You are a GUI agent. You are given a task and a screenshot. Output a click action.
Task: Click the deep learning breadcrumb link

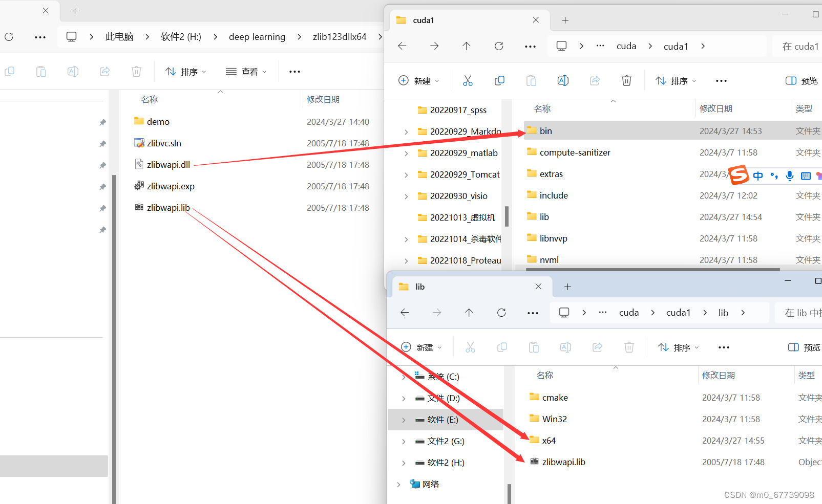[x=257, y=36]
